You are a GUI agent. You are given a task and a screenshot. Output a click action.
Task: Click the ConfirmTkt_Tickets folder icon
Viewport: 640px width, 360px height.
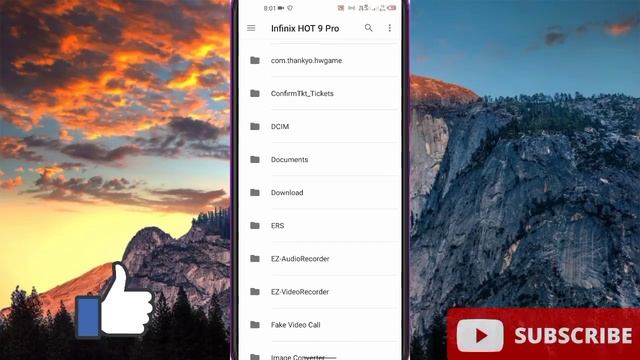coord(255,93)
